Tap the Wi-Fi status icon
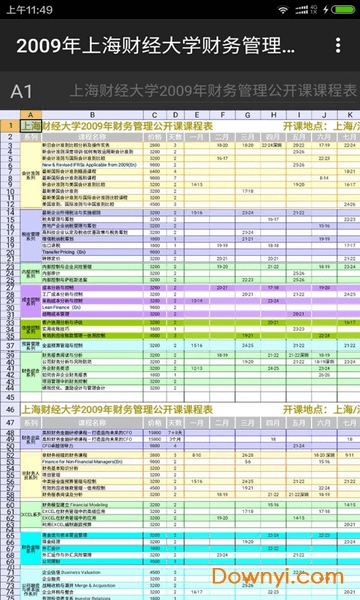The image size is (360, 600). pos(283,10)
